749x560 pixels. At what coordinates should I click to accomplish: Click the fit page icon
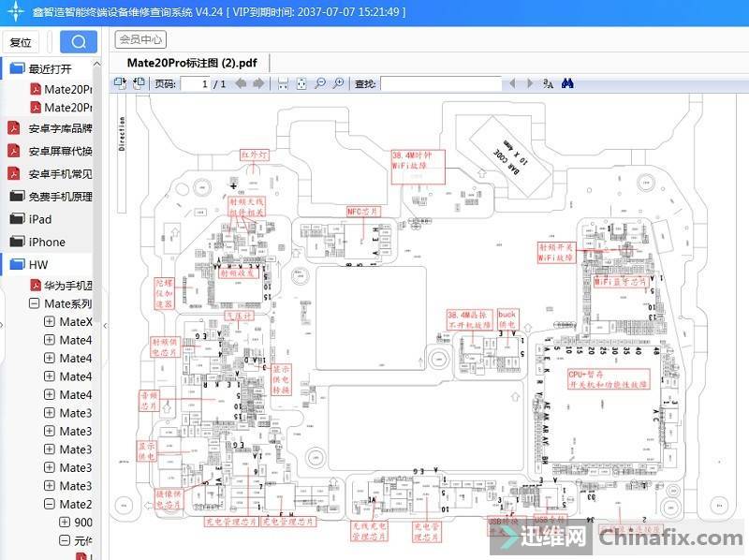301,84
